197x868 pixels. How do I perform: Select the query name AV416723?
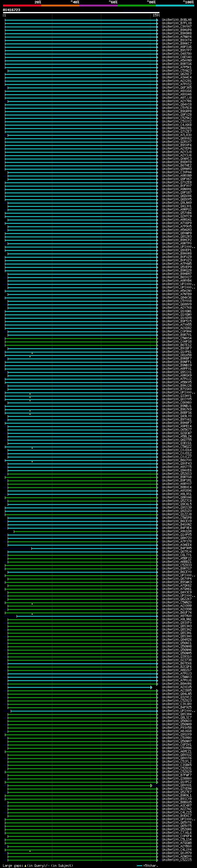point(11,10)
